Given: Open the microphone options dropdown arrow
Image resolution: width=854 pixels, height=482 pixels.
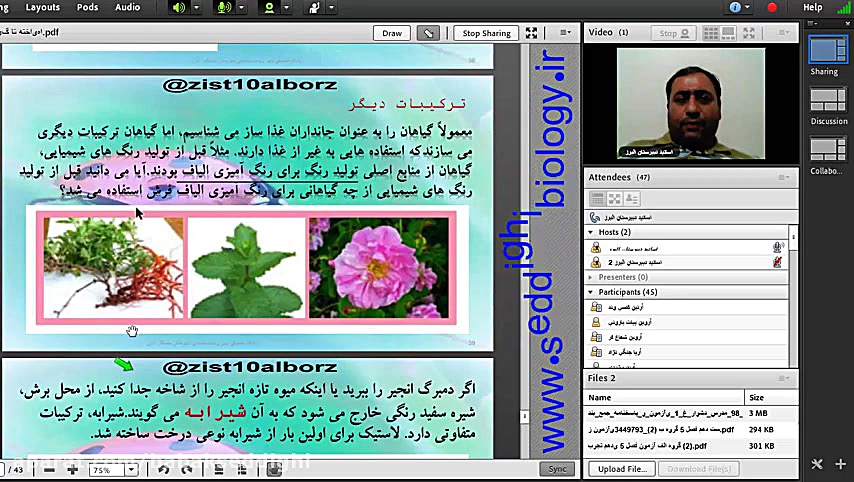Looking at the screenshot, I should tap(241, 8).
